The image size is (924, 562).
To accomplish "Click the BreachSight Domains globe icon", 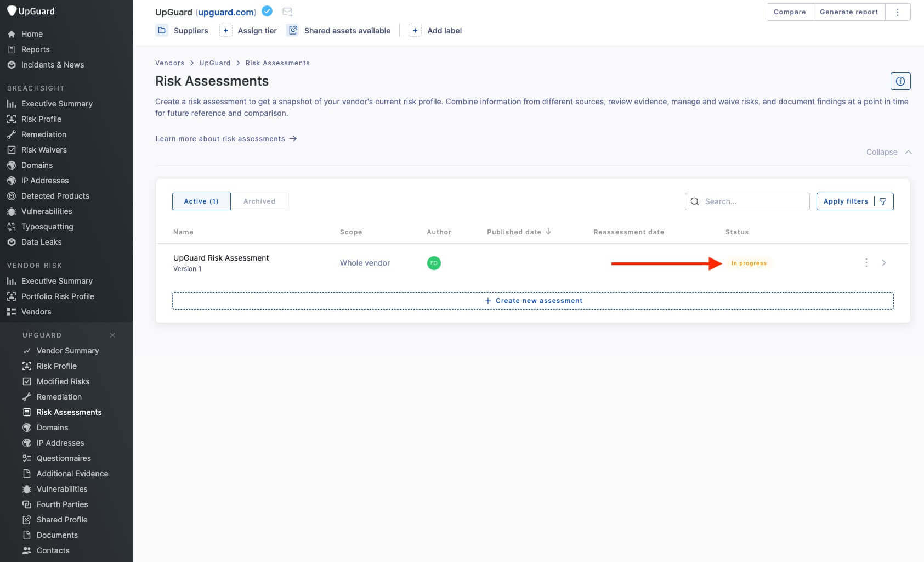I will click(11, 165).
